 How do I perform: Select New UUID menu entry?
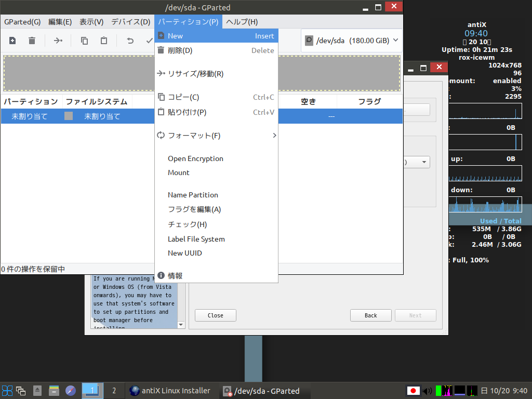pos(217,253)
